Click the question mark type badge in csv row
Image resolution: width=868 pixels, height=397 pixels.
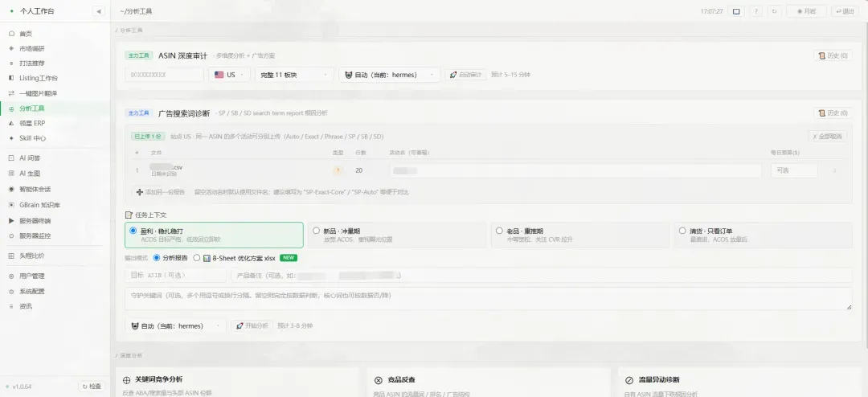(x=338, y=170)
